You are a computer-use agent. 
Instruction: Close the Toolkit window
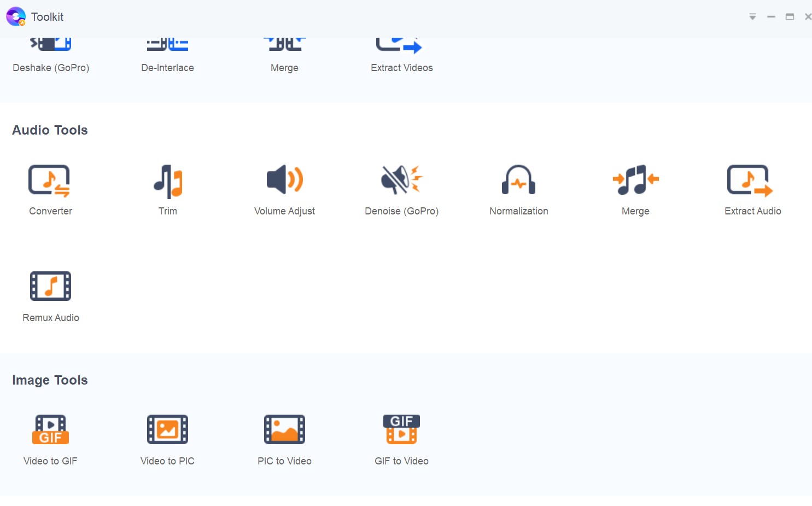click(808, 17)
